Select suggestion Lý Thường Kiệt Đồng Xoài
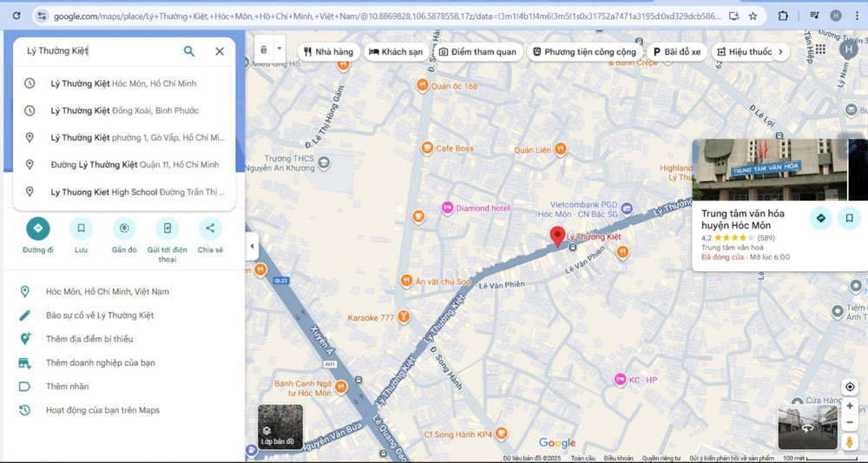Screen dimensions: 868x463 pyautogui.click(x=124, y=111)
